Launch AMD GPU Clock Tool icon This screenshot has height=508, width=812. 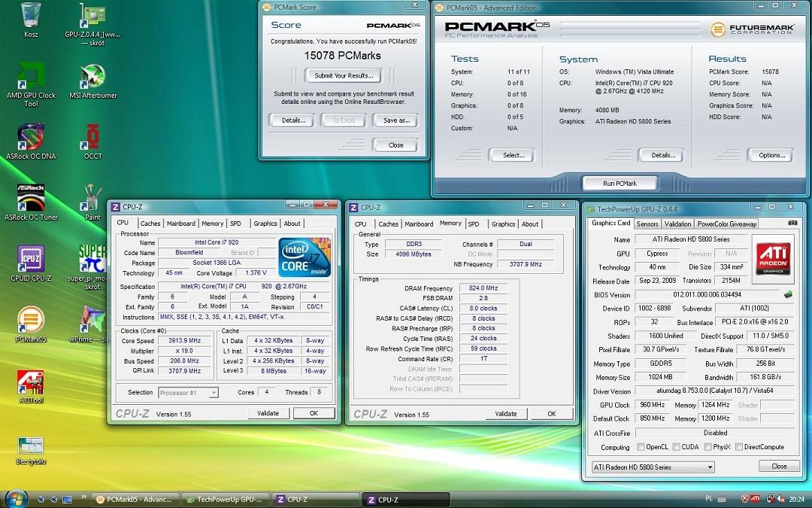pyautogui.click(x=31, y=84)
